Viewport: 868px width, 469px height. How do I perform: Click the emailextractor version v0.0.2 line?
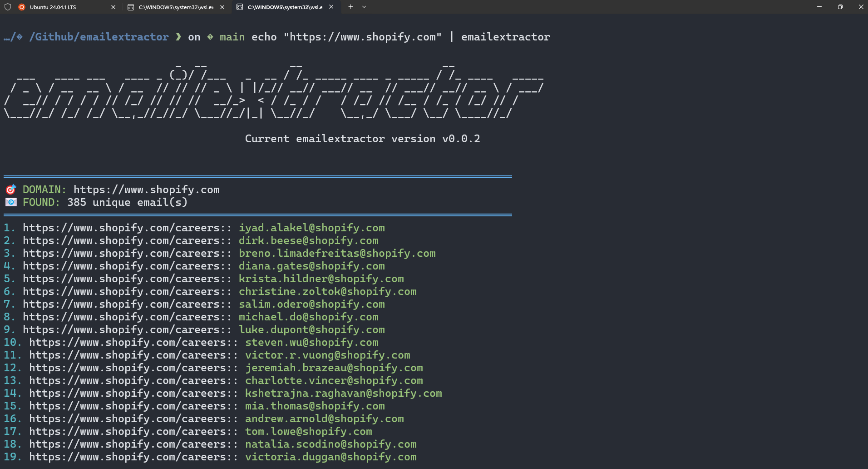tap(362, 139)
